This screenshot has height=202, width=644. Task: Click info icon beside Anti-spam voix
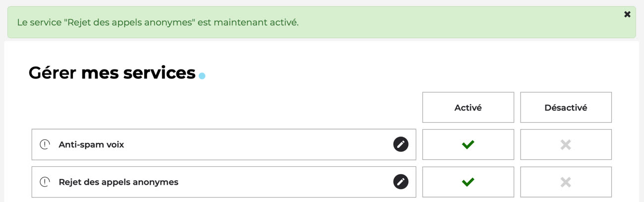[45, 145]
